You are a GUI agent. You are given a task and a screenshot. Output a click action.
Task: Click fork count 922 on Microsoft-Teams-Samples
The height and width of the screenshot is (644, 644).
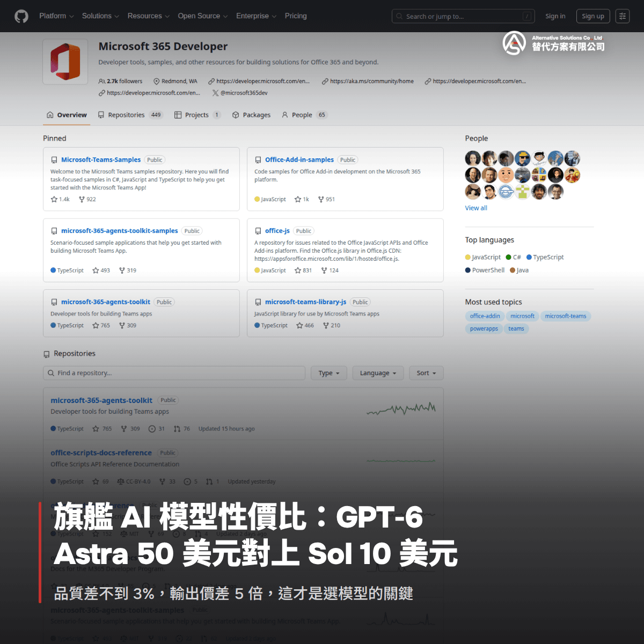pos(87,199)
